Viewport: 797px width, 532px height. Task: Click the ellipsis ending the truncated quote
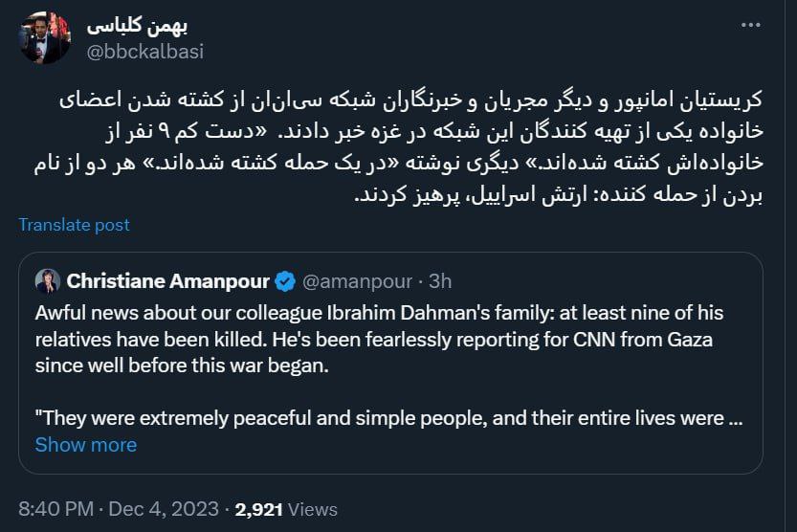(736, 418)
